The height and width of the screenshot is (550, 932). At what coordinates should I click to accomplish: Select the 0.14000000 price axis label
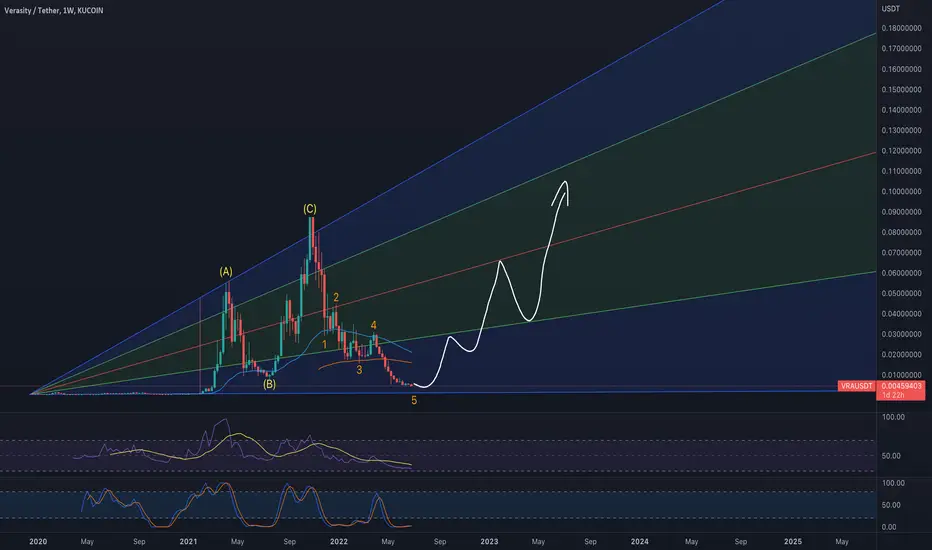901,109
